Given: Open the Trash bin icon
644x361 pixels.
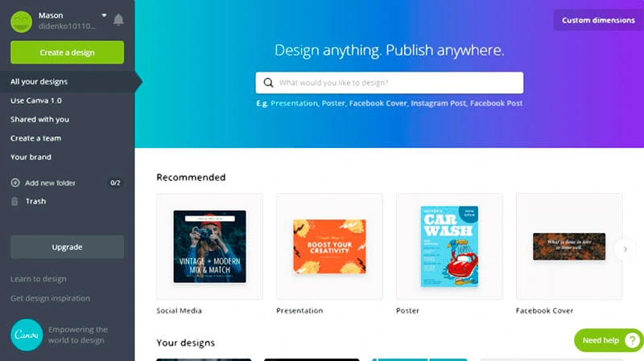Looking at the screenshot, I should click(x=14, y=201).
